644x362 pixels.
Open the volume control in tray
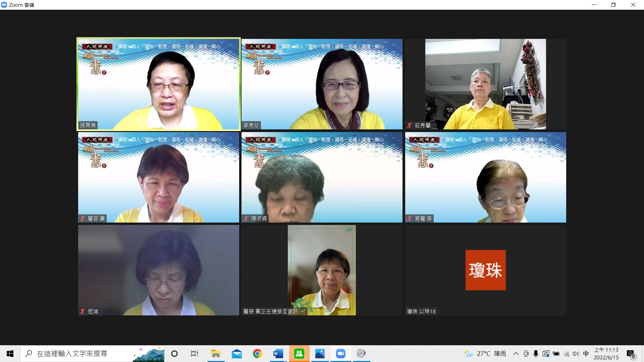click(576, 354)
